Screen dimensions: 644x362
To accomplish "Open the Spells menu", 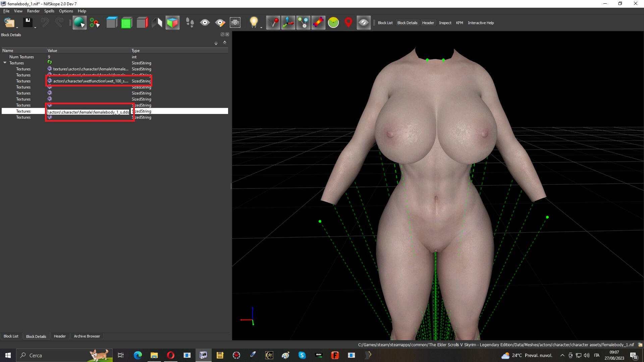I will (x=49, y=11).
